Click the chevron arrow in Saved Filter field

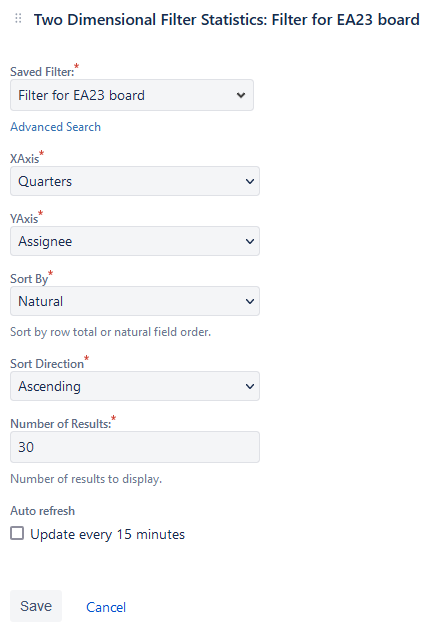click(x=241, y=95)
